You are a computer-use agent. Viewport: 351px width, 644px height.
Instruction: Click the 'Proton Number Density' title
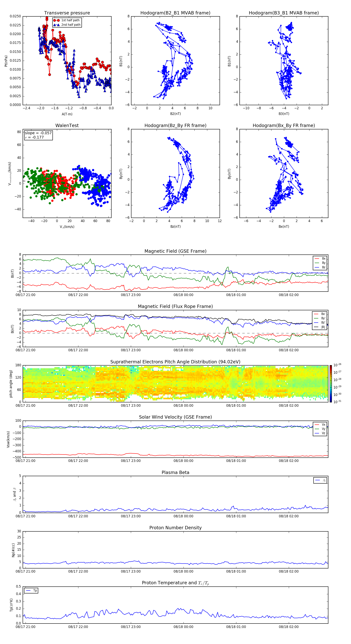click(175, 527)
